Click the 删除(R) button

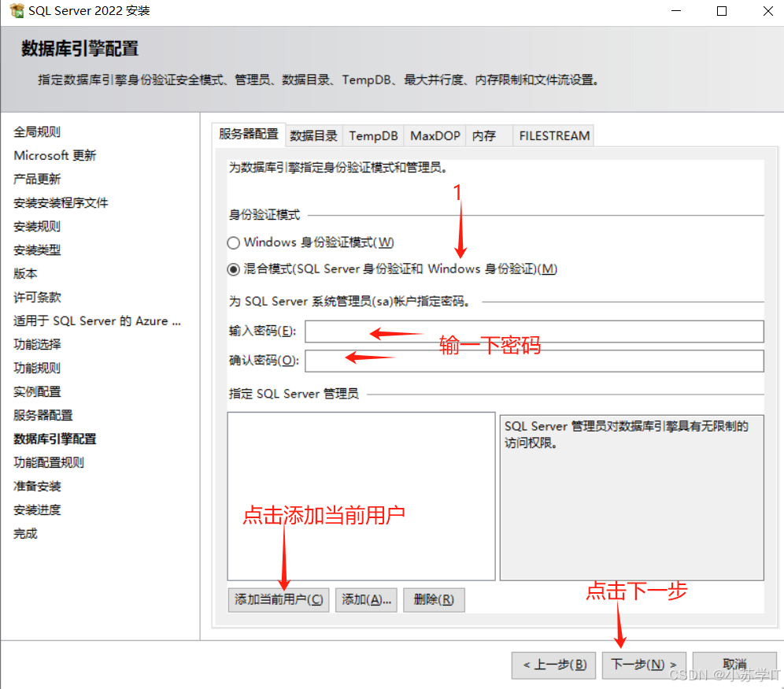click(x=434, y=599)
